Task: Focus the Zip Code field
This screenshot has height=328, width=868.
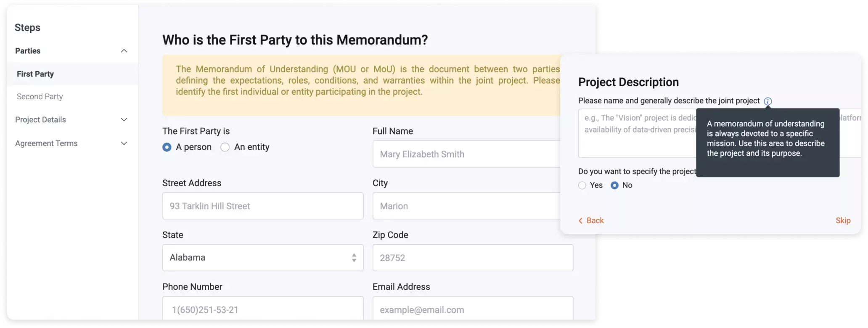Action: click(x=473, y=258)
